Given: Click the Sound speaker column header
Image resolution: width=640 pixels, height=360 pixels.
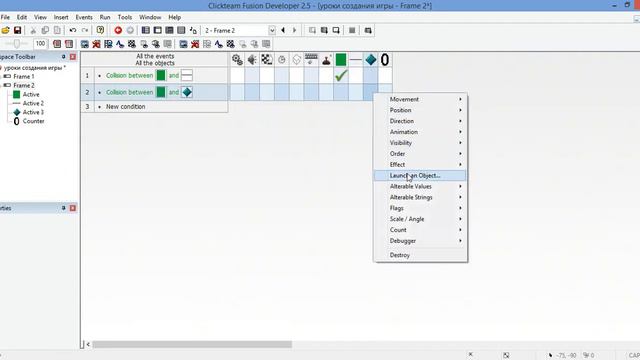Looking at the screenshot, I should click(x=252, y=60).
